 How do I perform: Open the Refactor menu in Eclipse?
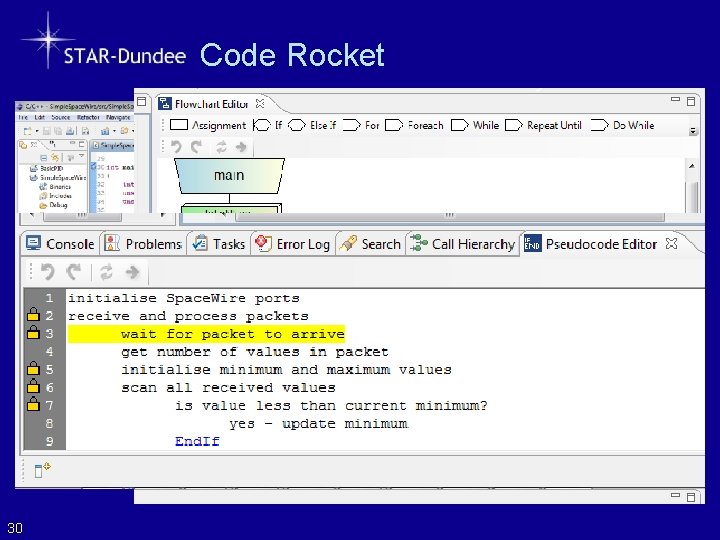[88, 118]
